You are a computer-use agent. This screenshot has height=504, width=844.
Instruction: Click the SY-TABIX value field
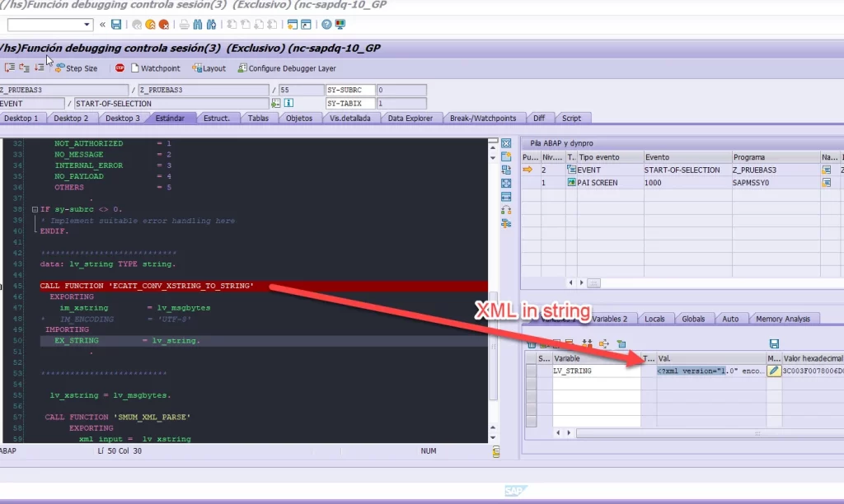(401, 103)
